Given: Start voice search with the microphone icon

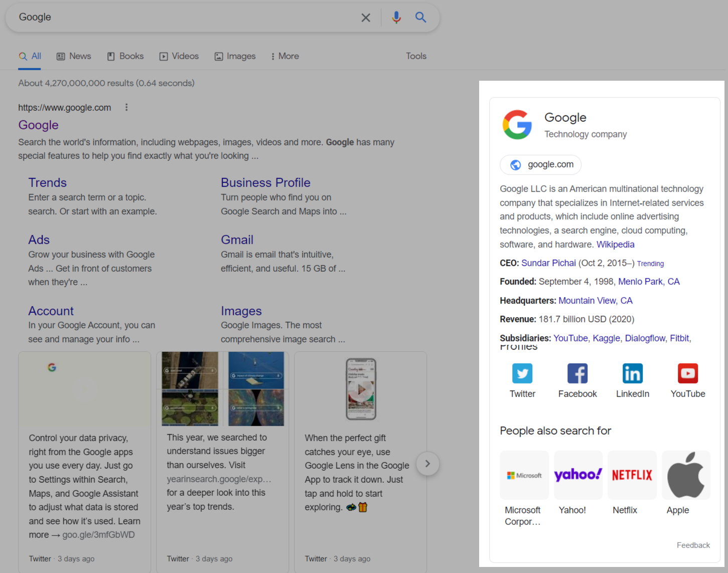Looking at the screenshot, I should (x=396, y=18).
